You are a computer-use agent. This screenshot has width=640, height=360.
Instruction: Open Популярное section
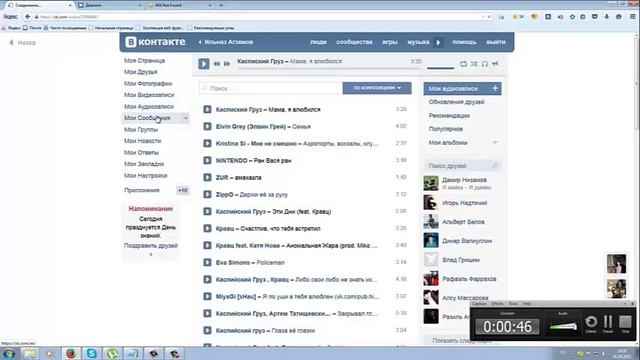pos(446,129)
